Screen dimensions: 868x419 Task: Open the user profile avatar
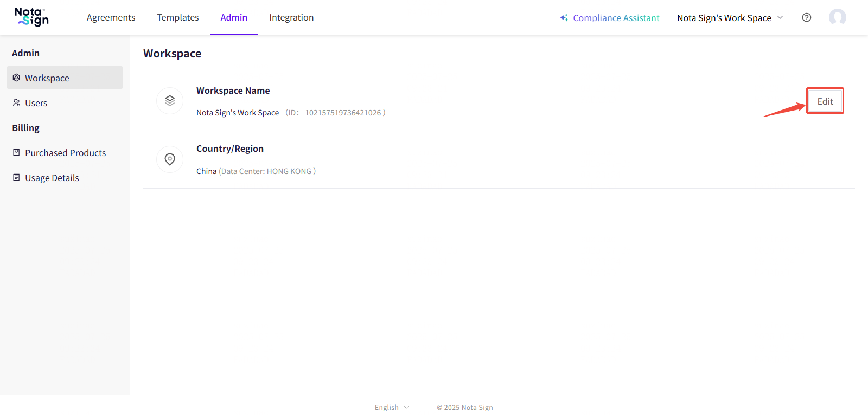837,17
